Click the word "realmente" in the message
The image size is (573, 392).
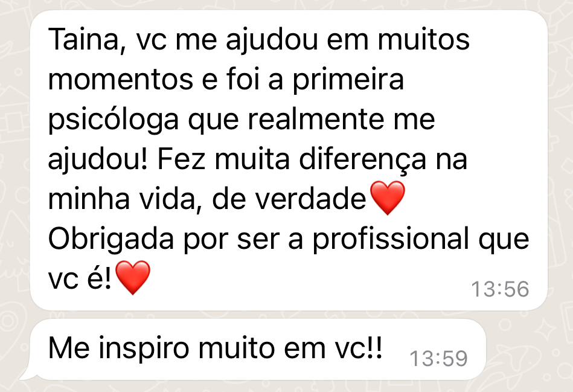tap(316, 120)
